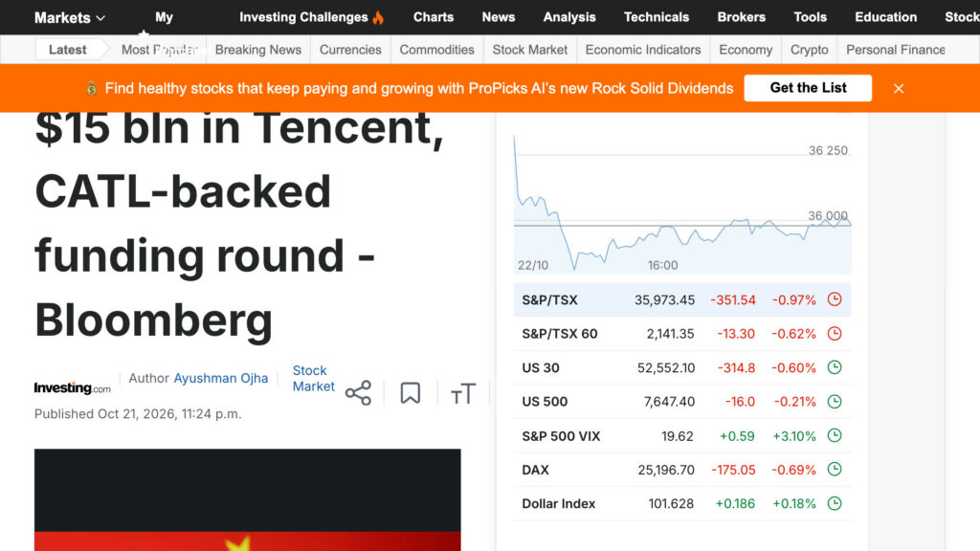Open the Charts menu item

point(434,17)
